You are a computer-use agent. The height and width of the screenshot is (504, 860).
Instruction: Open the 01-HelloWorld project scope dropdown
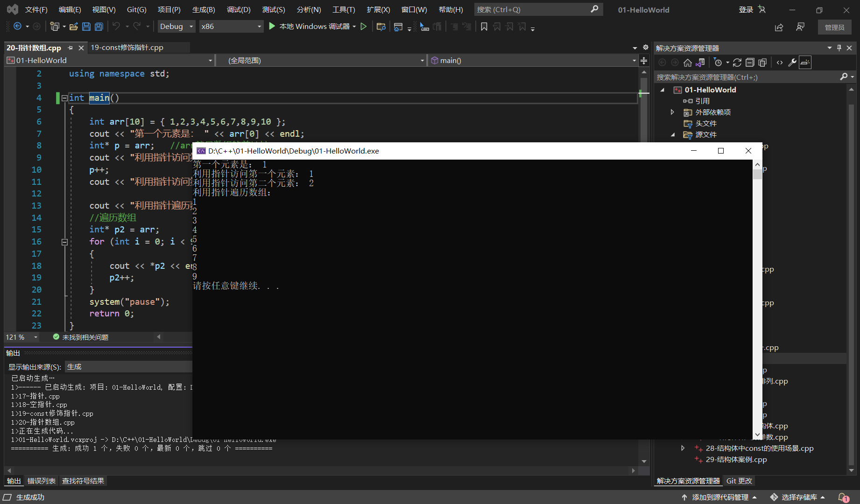110,60
